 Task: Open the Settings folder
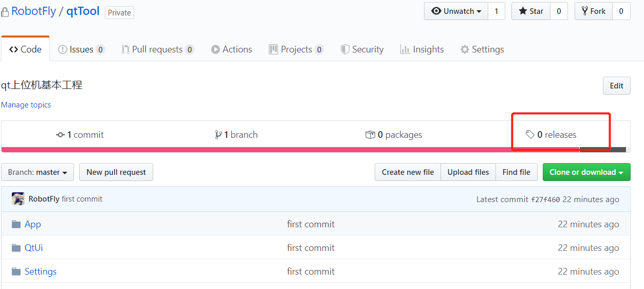41,272
